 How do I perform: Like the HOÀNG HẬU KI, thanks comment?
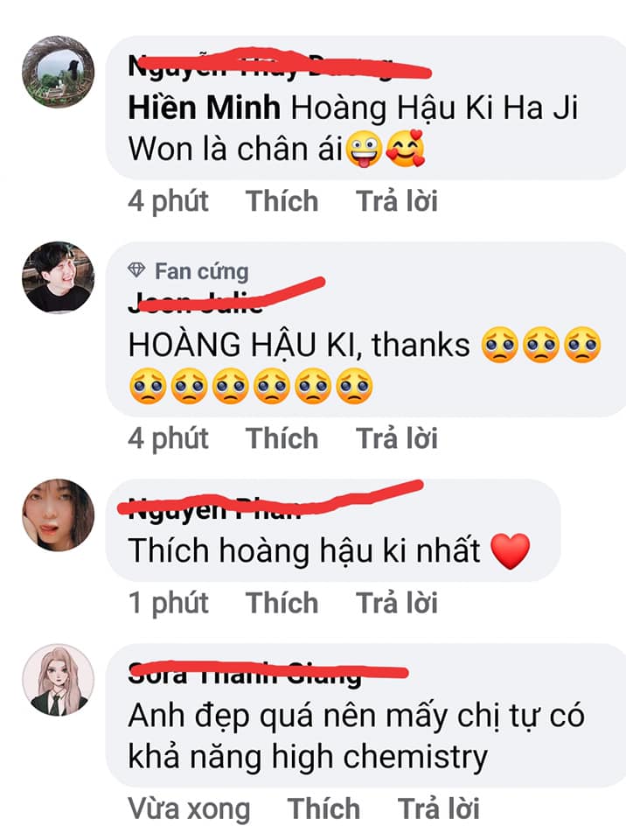point(282,438)
